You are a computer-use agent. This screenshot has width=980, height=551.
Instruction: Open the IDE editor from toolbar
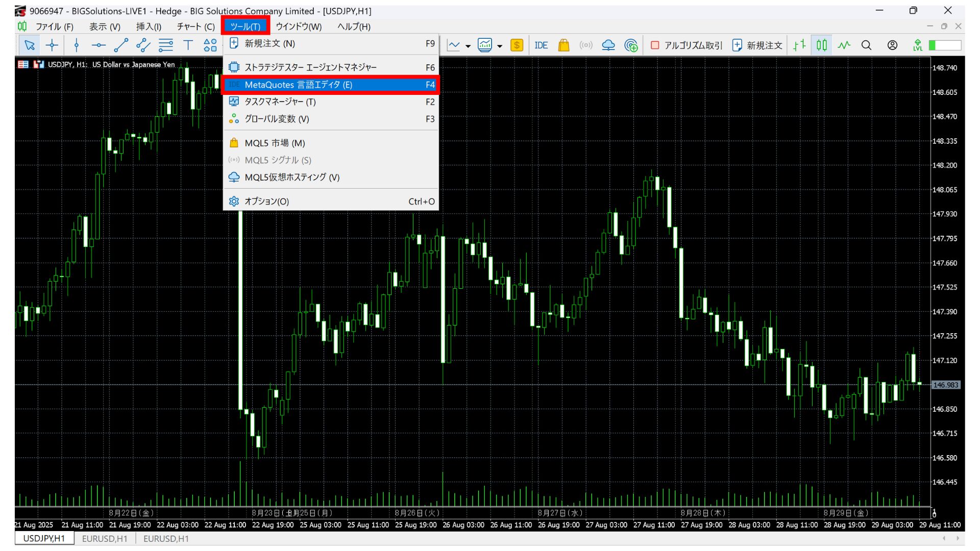pos(541,45)
